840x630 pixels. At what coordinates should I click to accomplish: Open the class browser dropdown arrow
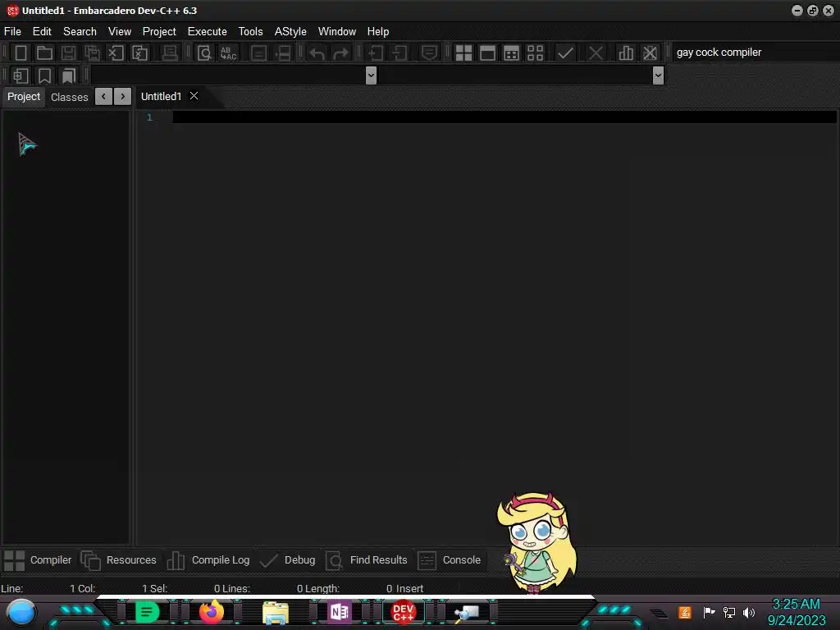pyautogui.click(x=371, y=75)
